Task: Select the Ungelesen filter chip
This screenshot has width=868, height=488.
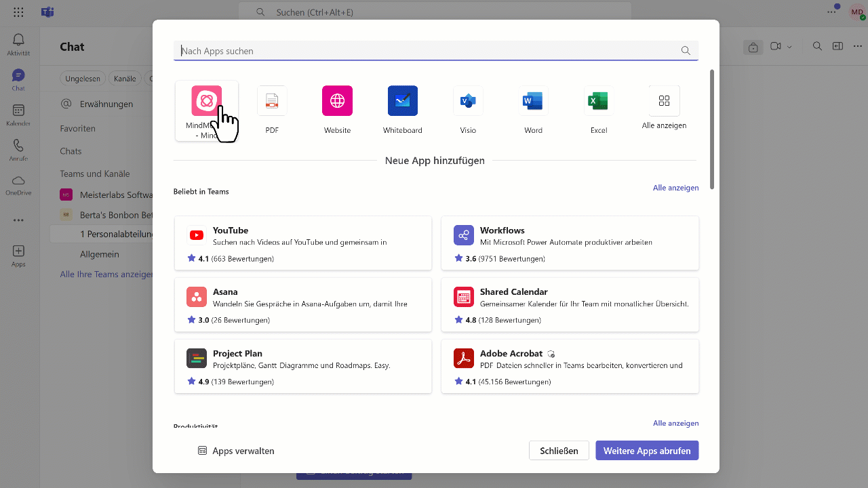Action: [83, 79]
